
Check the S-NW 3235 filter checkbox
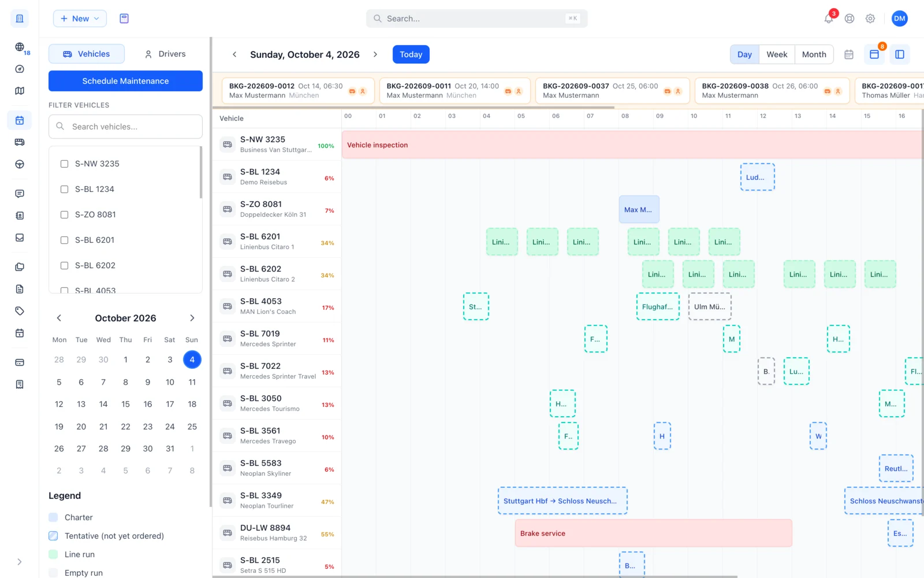(65, 164)
